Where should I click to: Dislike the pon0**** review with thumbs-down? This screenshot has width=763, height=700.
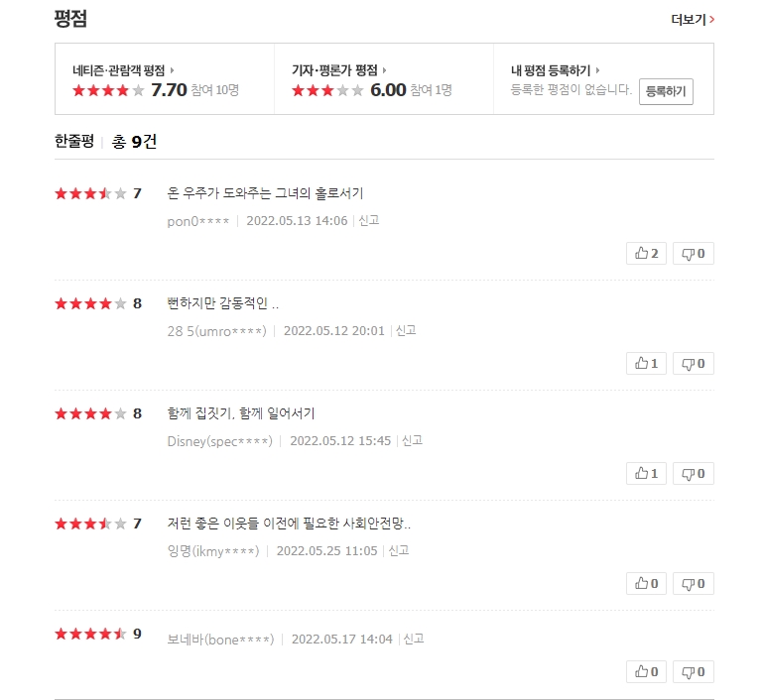[x=694, y=254]
